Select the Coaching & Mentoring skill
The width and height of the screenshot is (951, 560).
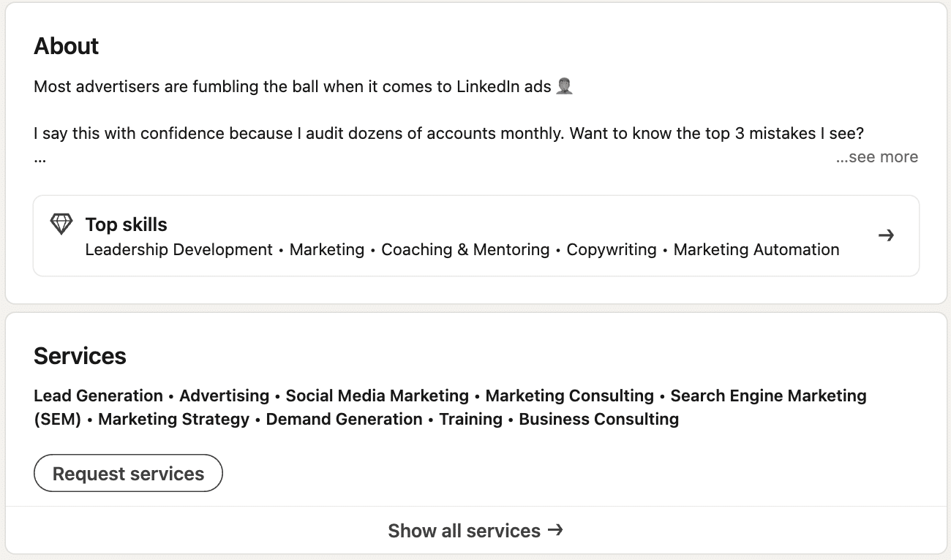tap(465, 250)
